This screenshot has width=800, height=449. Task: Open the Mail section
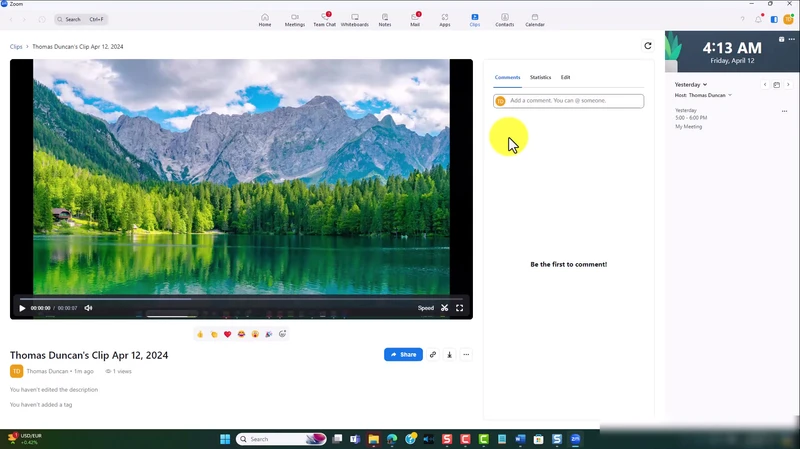tap(415, 20)
